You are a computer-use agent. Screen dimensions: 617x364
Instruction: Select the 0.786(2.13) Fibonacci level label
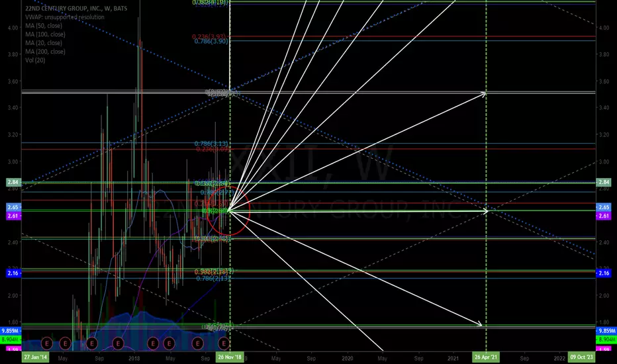(213, 278)
